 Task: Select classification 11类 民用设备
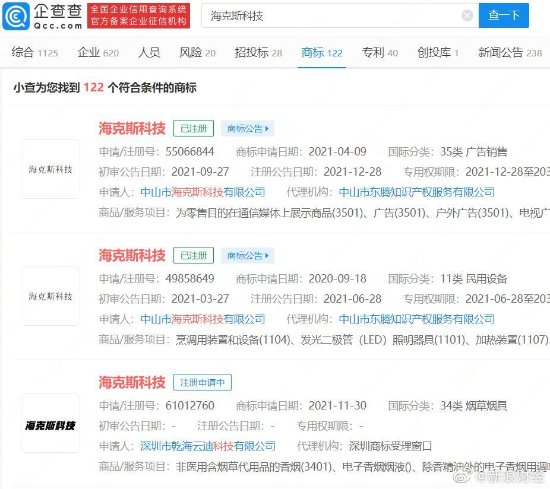(x=474, y=279)
